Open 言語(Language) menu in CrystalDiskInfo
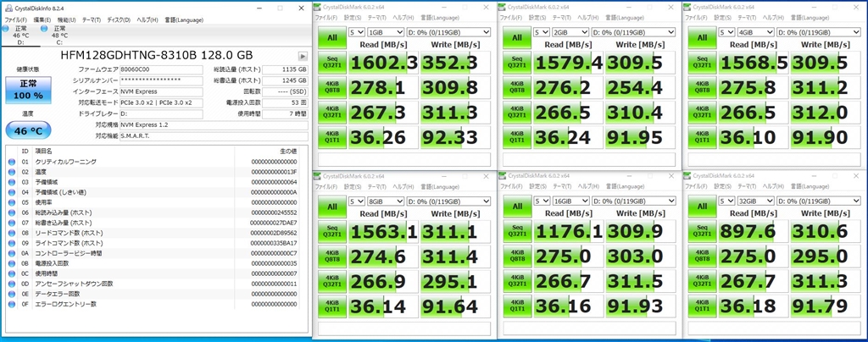Viewport: 868px width, 342px height. (x=184, y=19)
